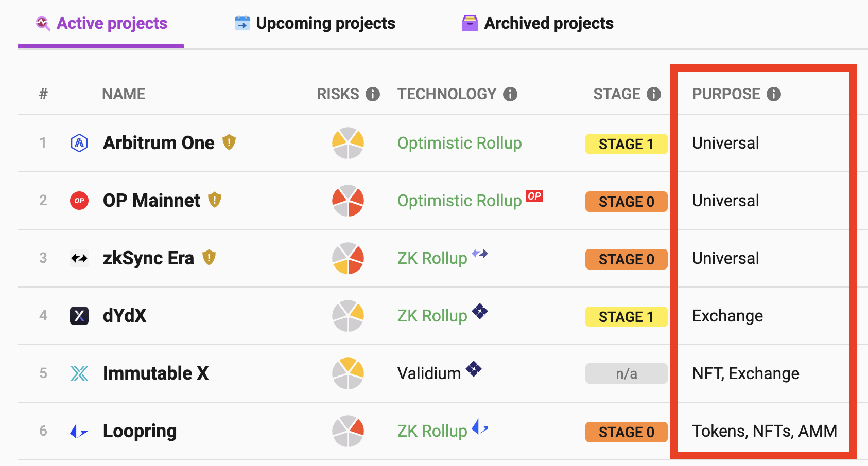
Task: Click the Arbitrum One warning shield icon
Action: [229, 142]
